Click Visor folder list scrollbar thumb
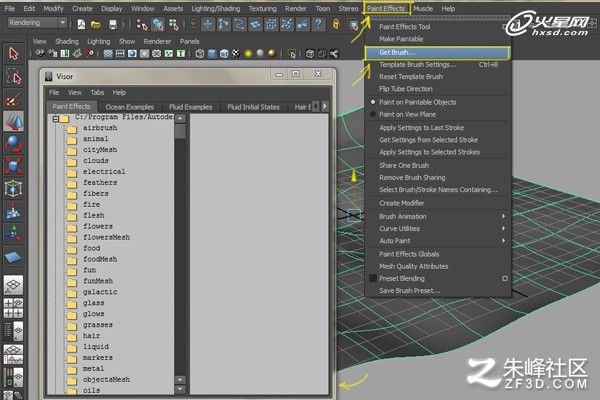This screenshot has width=600, height=400. 180,131
